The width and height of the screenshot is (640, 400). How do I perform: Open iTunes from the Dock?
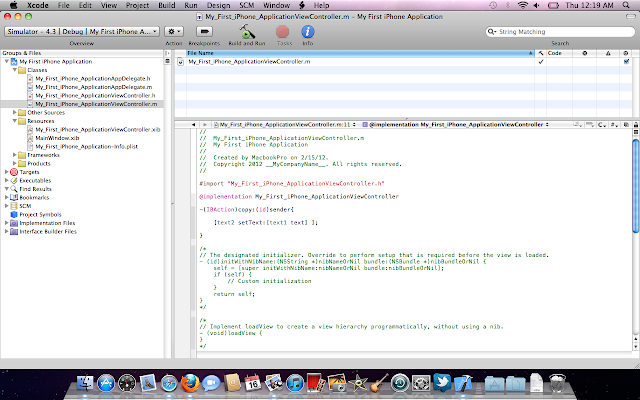click(x=295, y=383)
